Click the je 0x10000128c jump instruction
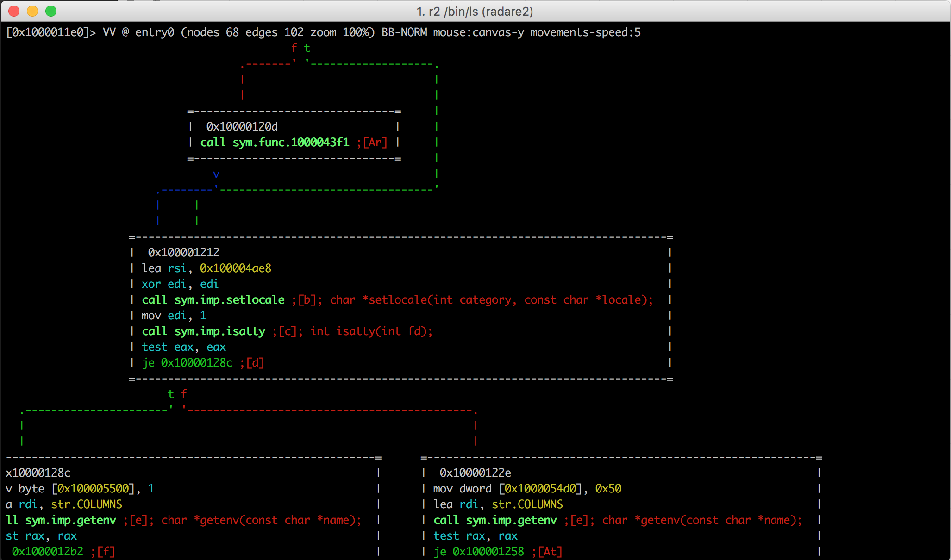 tap(187, 362)
